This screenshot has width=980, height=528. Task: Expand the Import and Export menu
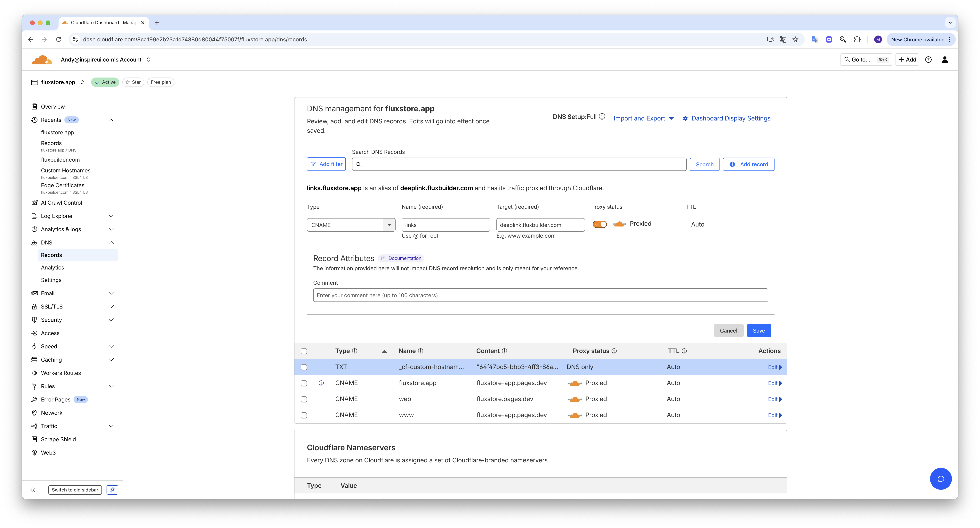(x=643, y=118)
